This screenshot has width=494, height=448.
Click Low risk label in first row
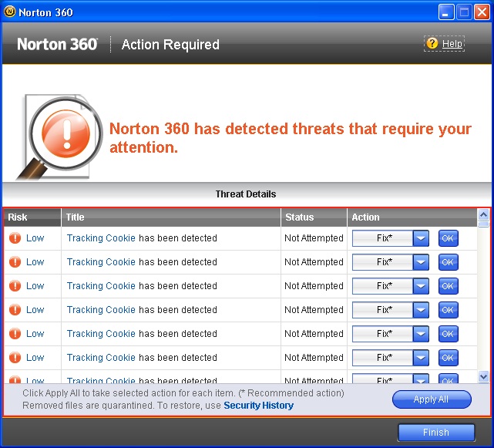35,238
